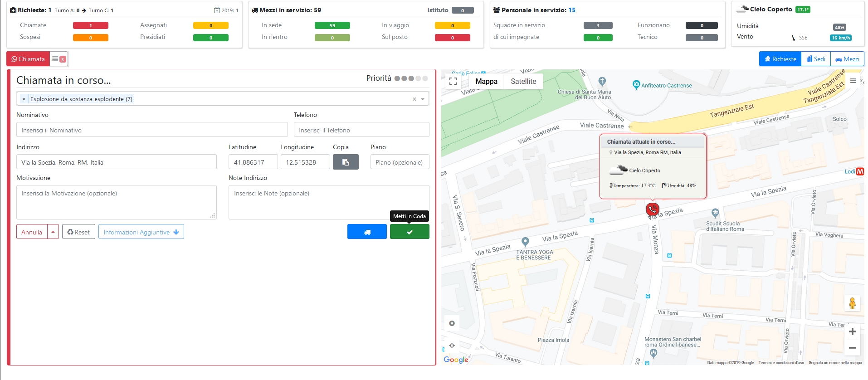Click the Note Indirizzo text area
868x380 pixels.
(329, 202)
